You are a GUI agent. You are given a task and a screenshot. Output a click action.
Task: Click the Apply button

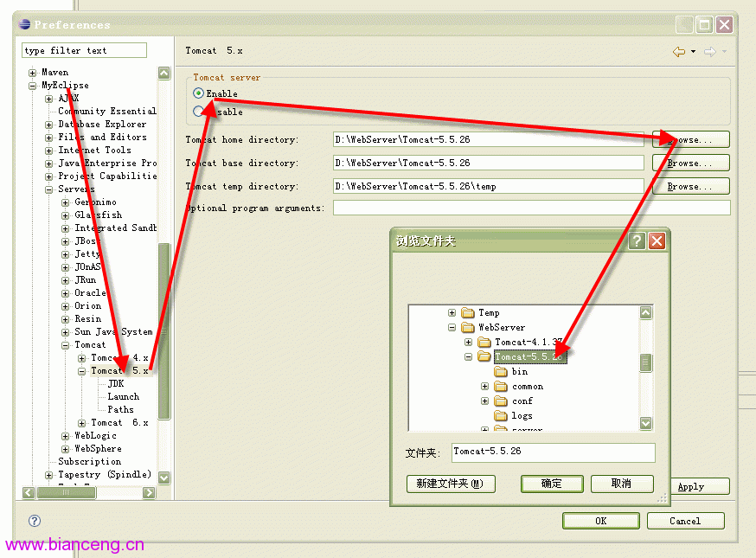coord(700,486)
